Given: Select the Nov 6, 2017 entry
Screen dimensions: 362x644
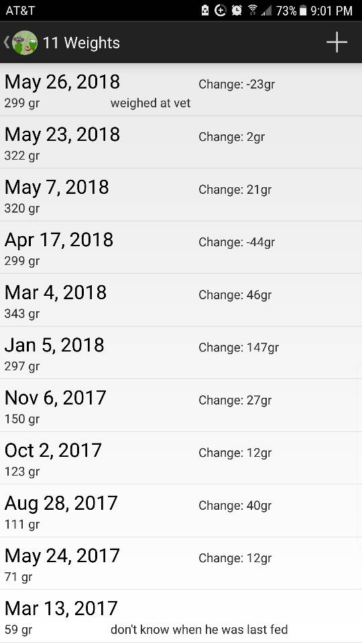Looking at the screenshot, I should (181, 405).
